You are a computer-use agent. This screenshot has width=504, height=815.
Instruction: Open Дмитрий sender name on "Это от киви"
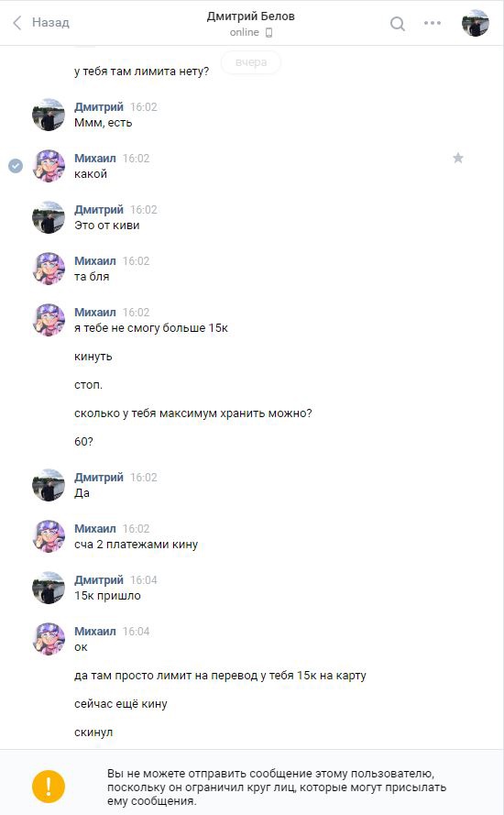coord(99,209)
